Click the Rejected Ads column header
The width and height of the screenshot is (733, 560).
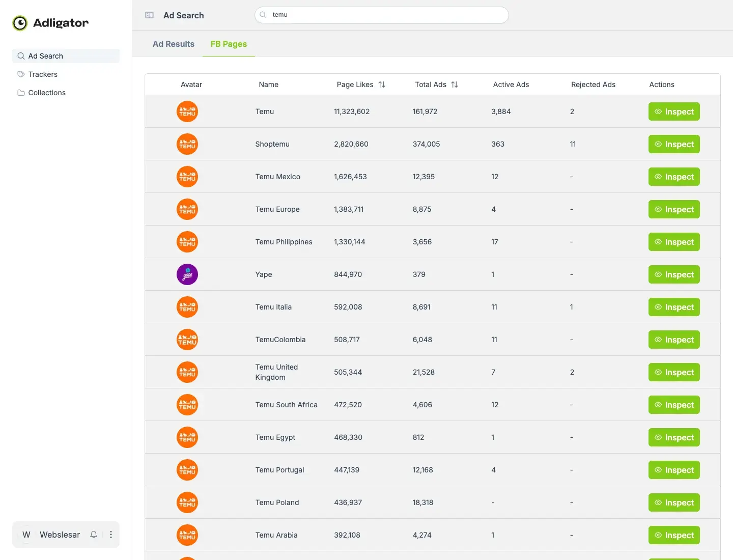click(594, 85)
